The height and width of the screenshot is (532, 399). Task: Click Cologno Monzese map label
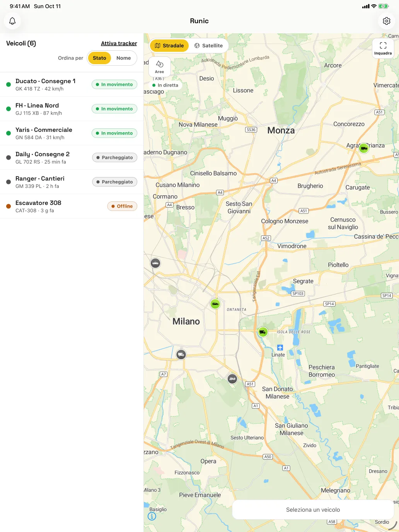coord(285,221)
